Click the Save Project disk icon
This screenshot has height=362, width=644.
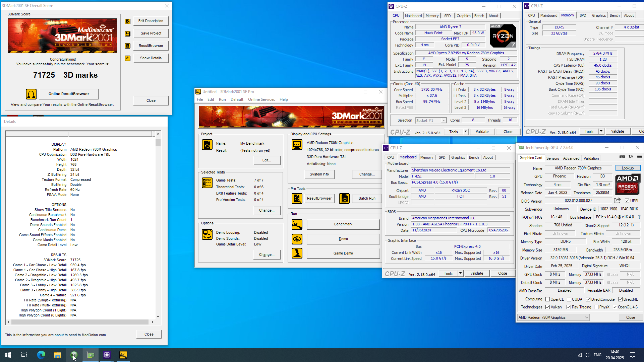point(128,34)
